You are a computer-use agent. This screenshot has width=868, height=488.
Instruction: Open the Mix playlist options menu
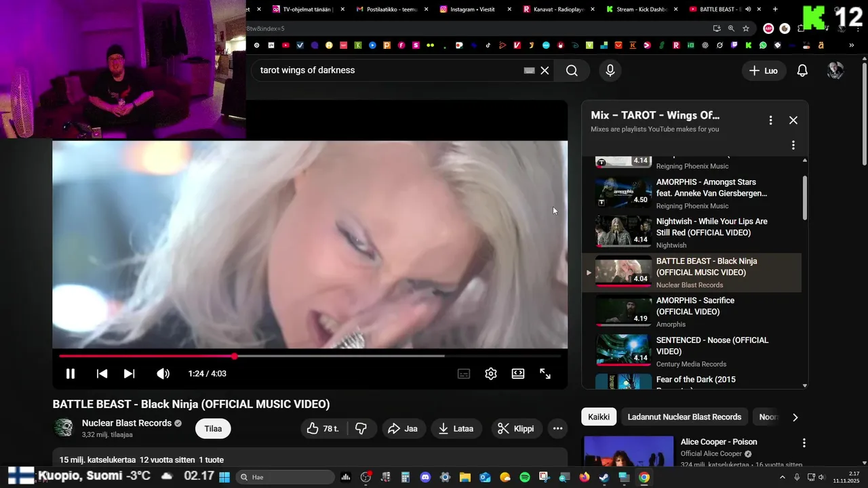tap(770, 120)
